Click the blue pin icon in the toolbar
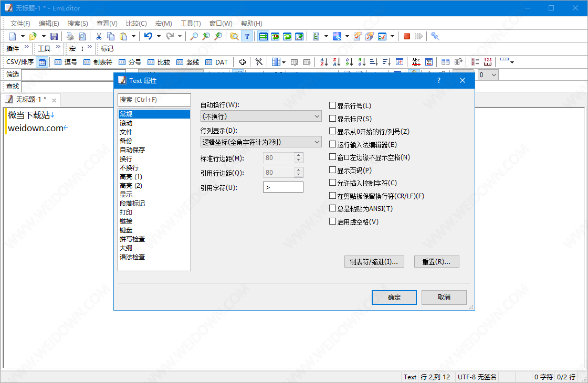Viewport: 588px width, 383px height. [x=435, y=36]
